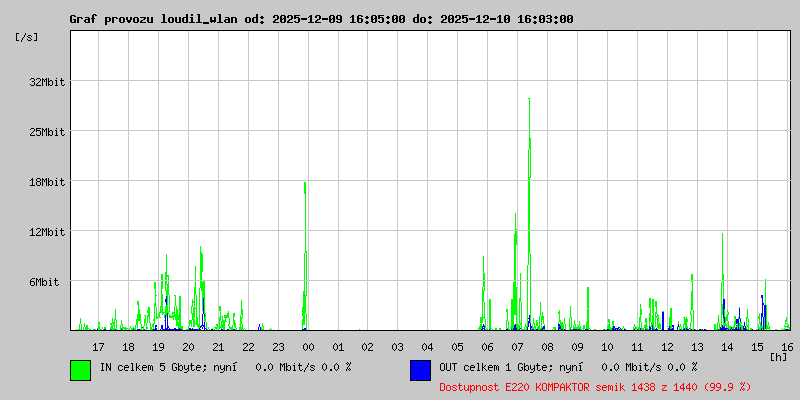Click the 32Mbit y-axis label

(47, 82)
